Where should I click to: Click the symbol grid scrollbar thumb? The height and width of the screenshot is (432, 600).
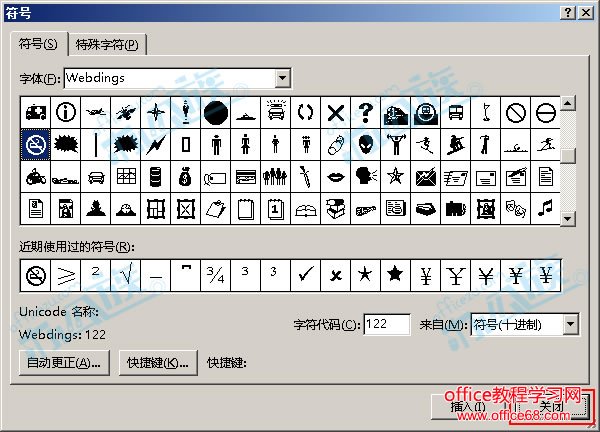(x=568, y=155)
